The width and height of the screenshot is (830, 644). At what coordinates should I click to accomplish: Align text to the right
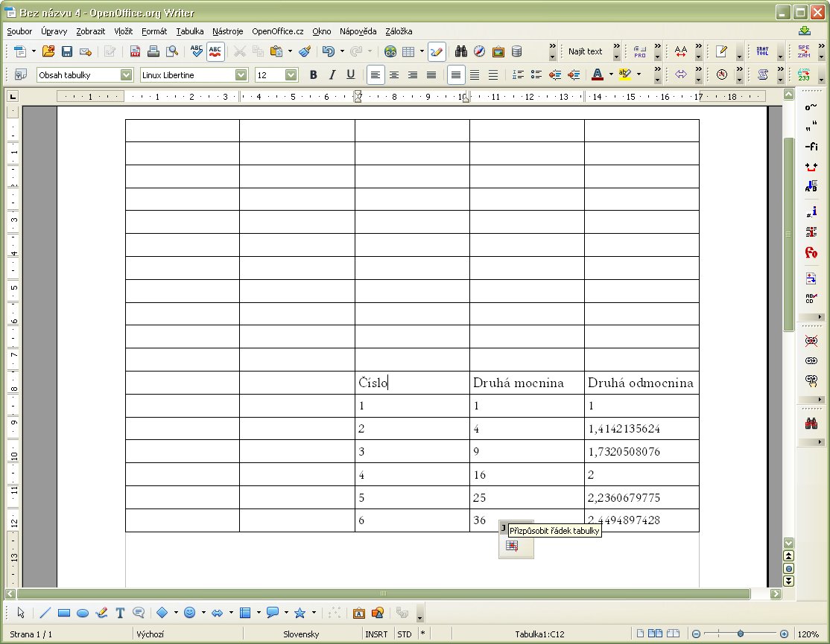tap(412, 74)
